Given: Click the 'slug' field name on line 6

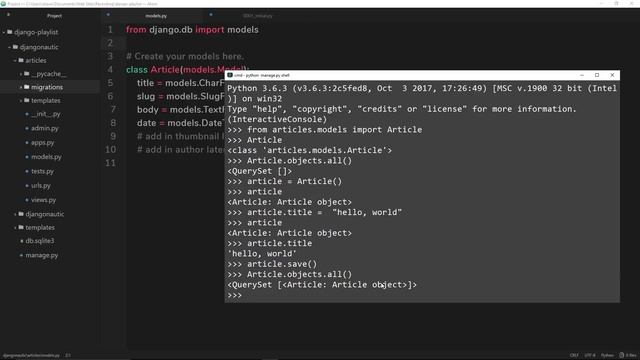Looking at the screenshot, I should pos(146,96).
